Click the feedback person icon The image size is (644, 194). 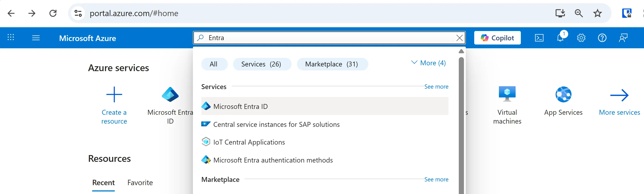623,38
